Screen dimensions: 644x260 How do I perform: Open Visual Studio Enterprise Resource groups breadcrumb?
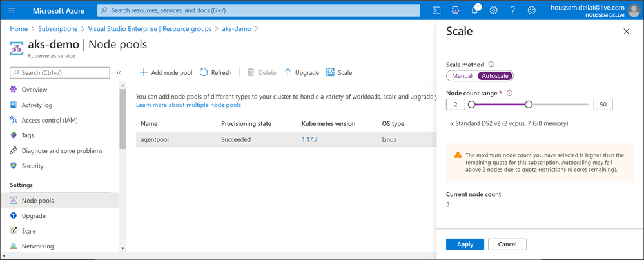pos(150,29)
